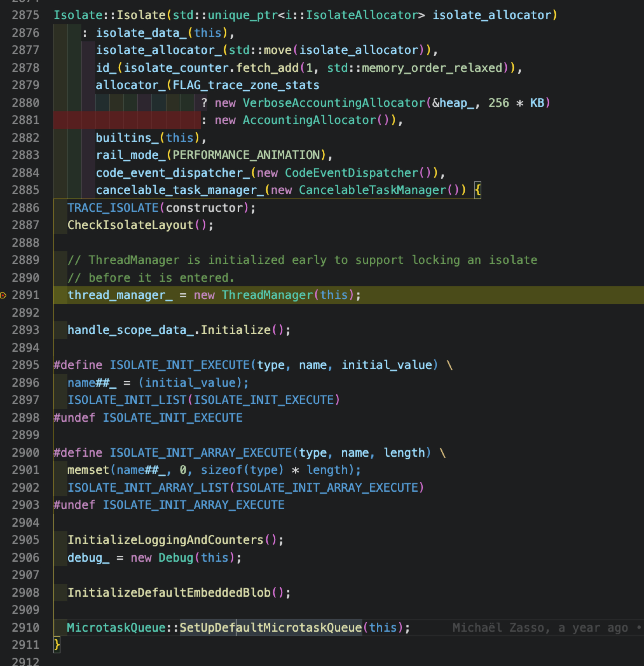Click 'memory_order_relaxed' on line 2878
Screen dimensions: 644x666
pos(432,68)
